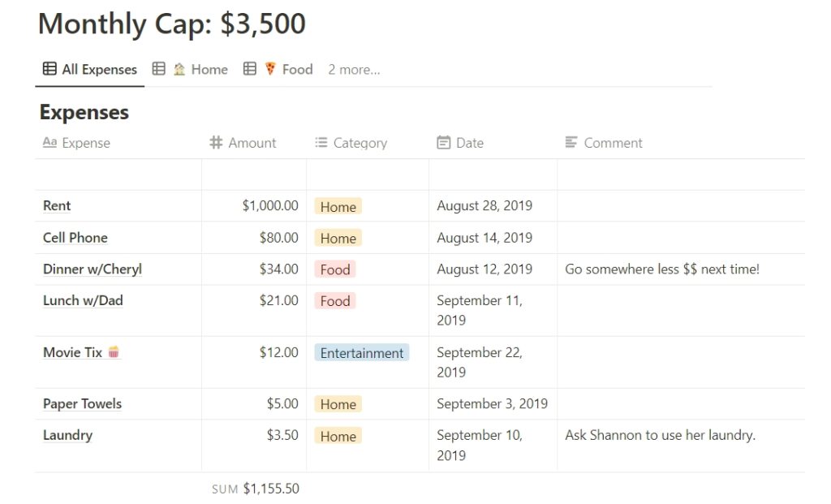Click the $80.00 amount for Cell Phone
Image resolution: width=831 pixels, height=504 pixels.
pyautogui.click(x=279, y=238)
